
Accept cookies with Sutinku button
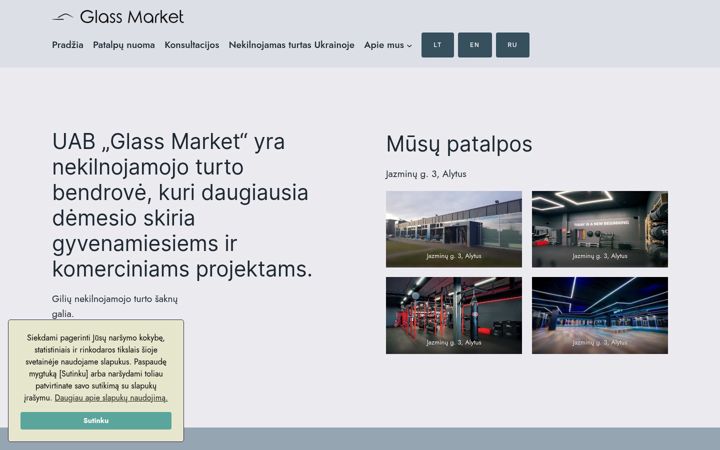pyautogui.click(x=96, y=421)
